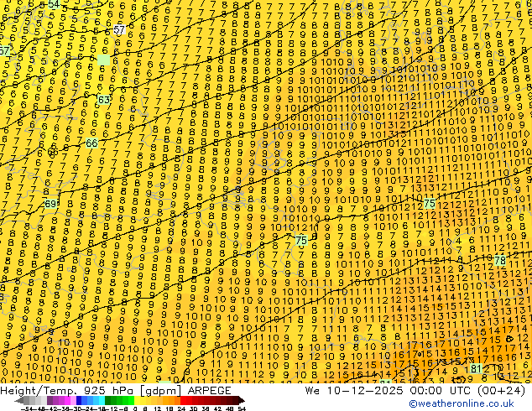Select the contour label '78'
This screenshot has width=532, height=411.
500,260
